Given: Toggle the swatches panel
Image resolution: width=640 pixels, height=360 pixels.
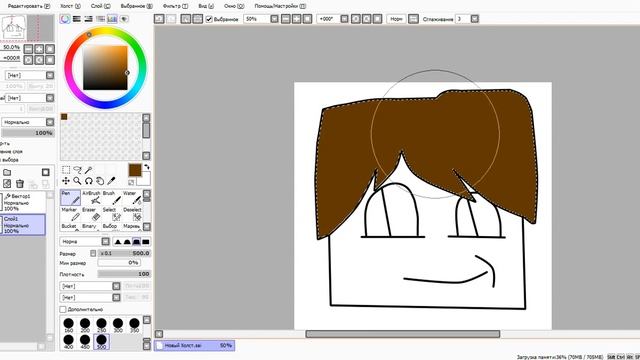Looking at the screenshot, I should coord(112,19).
